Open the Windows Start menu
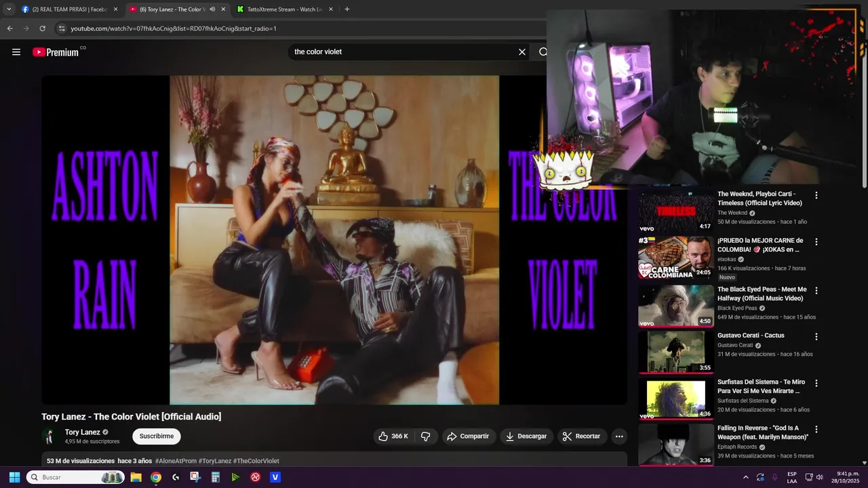 click(14, 477)
